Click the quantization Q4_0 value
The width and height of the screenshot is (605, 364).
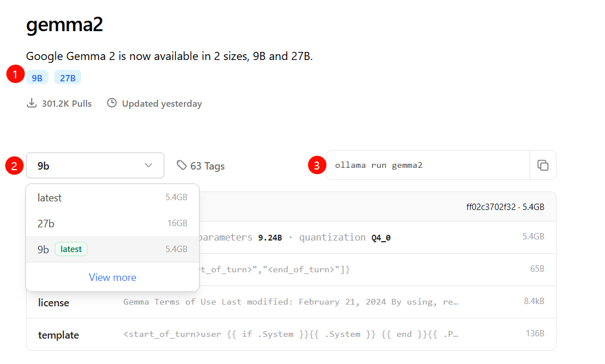[381, 238]
